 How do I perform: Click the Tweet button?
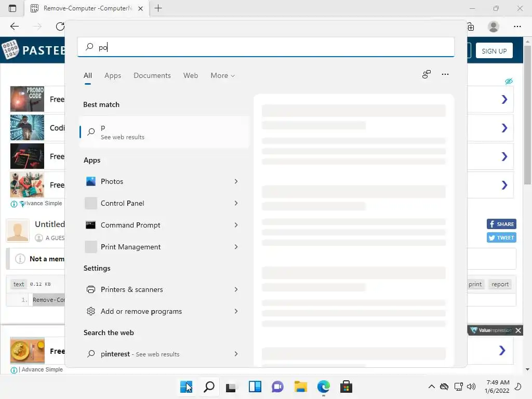point(501,237)
